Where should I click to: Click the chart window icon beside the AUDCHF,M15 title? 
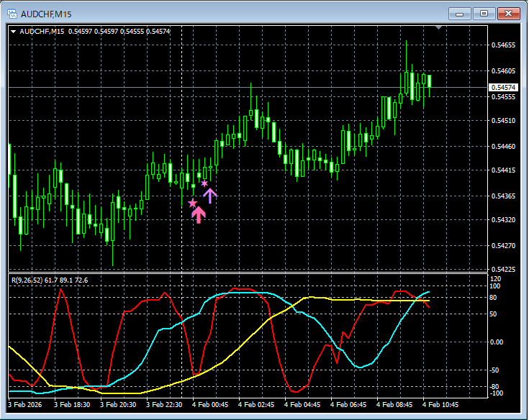[12, 14]
